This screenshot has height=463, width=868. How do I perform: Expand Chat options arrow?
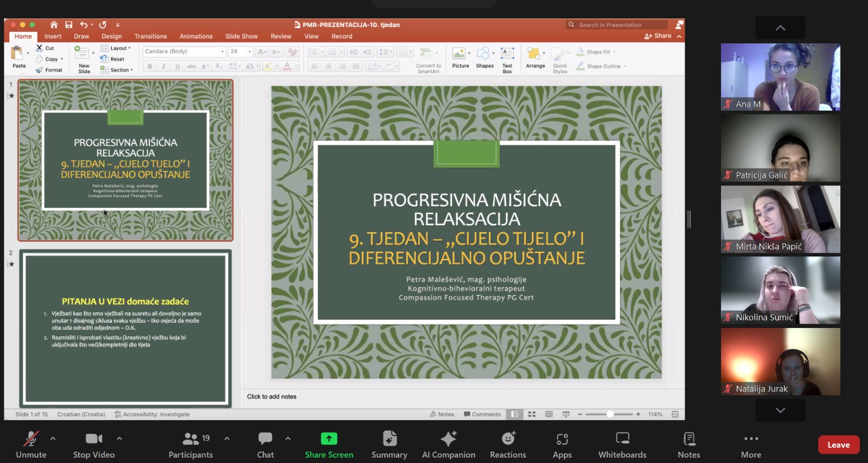[x=288, y=438]
